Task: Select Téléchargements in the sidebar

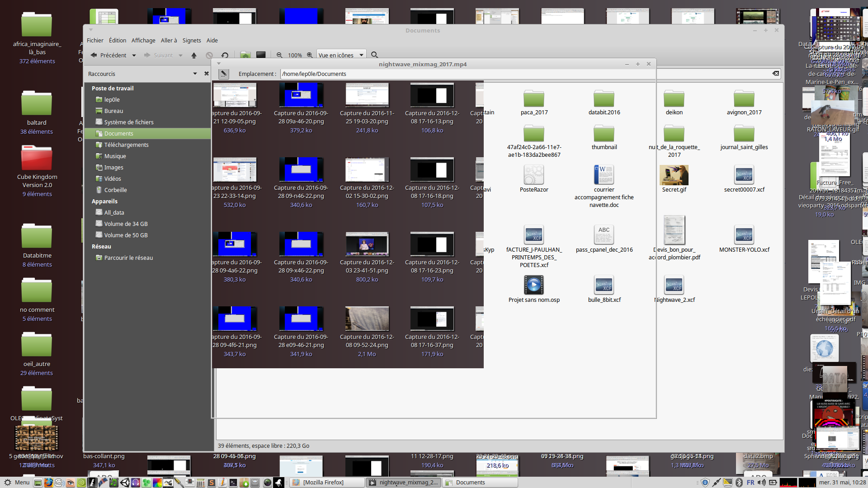Action: pos(126,145)
